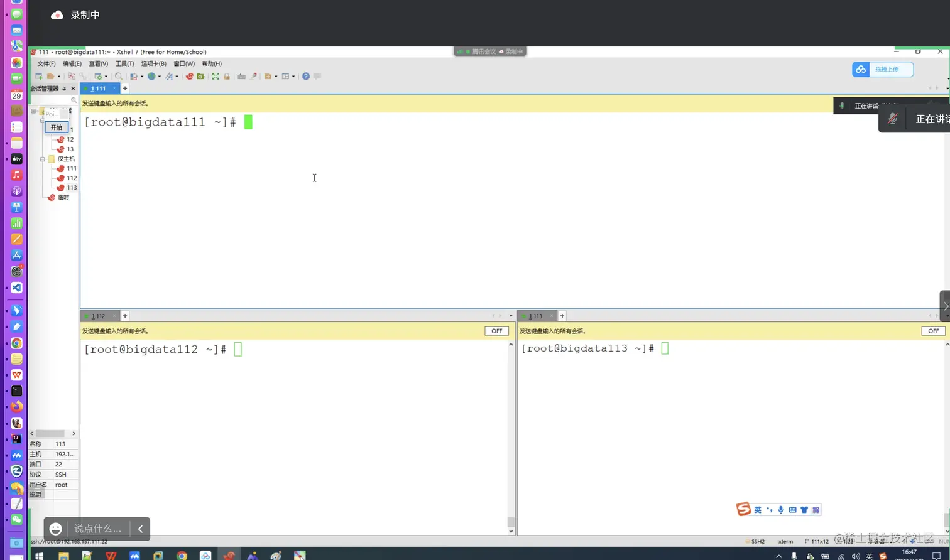The width and height of the screenshot is (950, 560).
Task: Click the Sogou input method S logo
Action: (x=743, y=509)
